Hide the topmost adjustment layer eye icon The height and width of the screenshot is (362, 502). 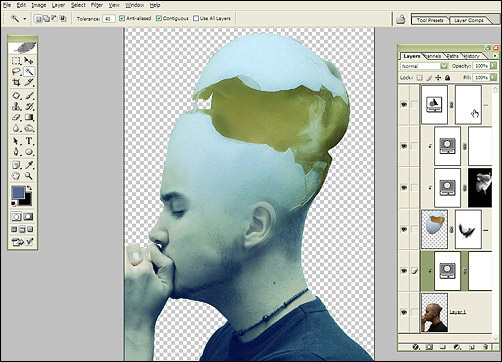point(404,105)
